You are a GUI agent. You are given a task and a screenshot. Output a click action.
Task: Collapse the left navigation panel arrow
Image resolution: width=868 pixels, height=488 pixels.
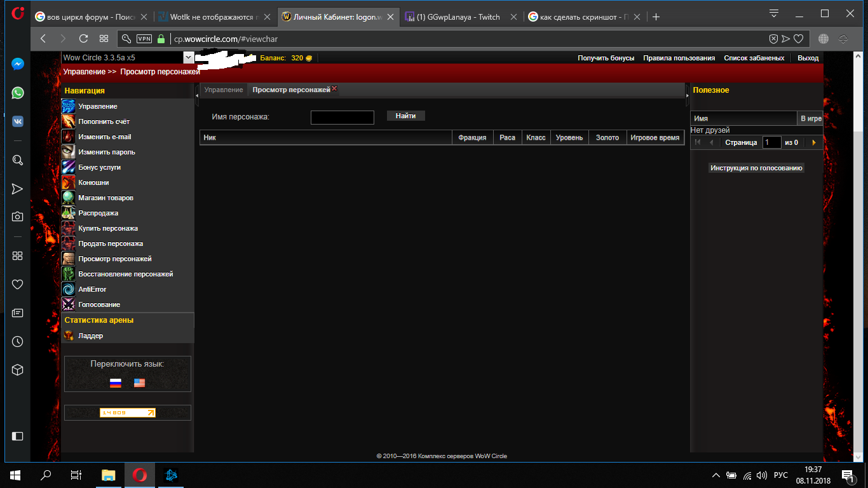click(197, 95)
